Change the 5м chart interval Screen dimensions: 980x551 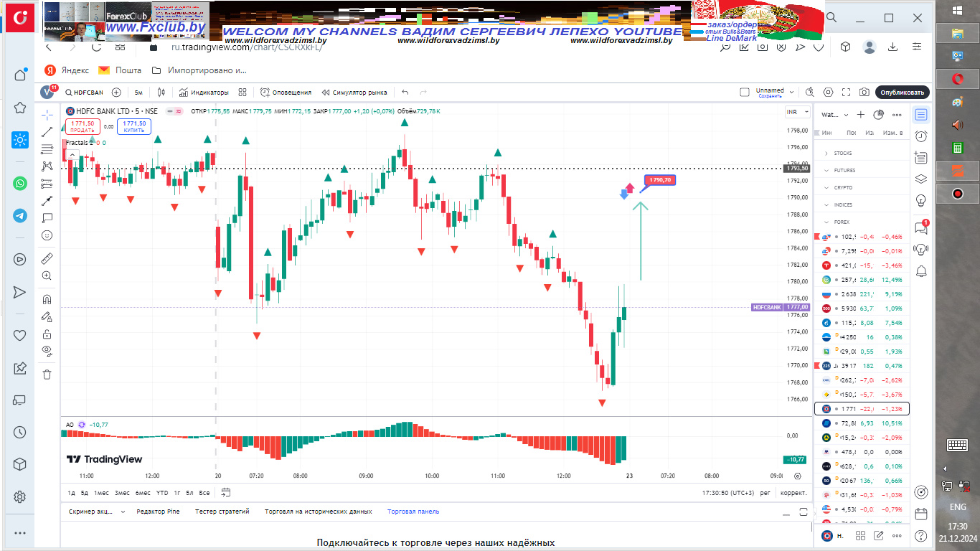pyautogui.click(x=138, y=93)
